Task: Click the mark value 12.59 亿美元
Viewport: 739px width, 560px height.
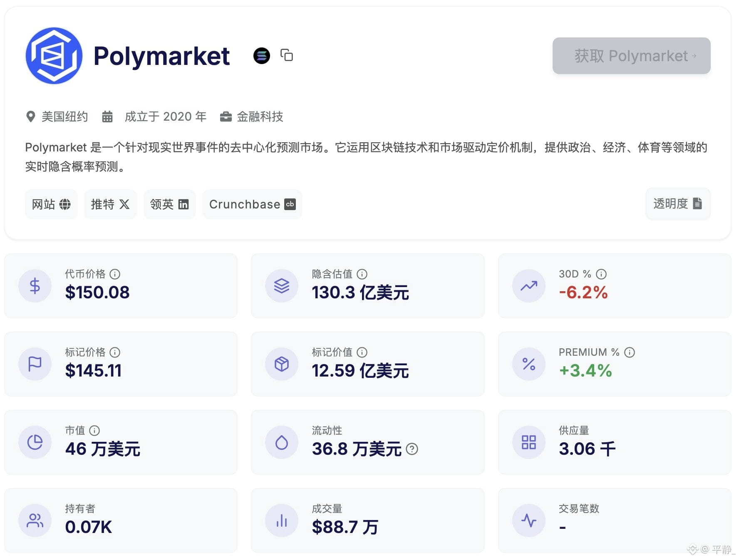Action: (360, 371)
